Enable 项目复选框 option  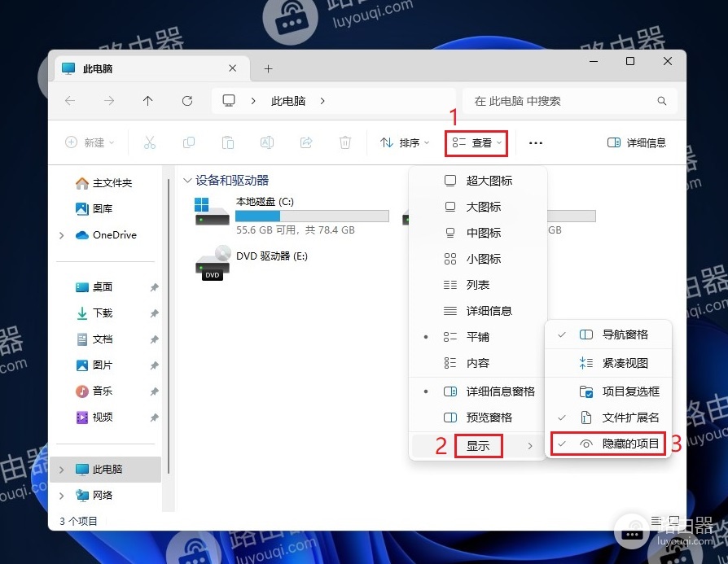(x=608, y=391)
